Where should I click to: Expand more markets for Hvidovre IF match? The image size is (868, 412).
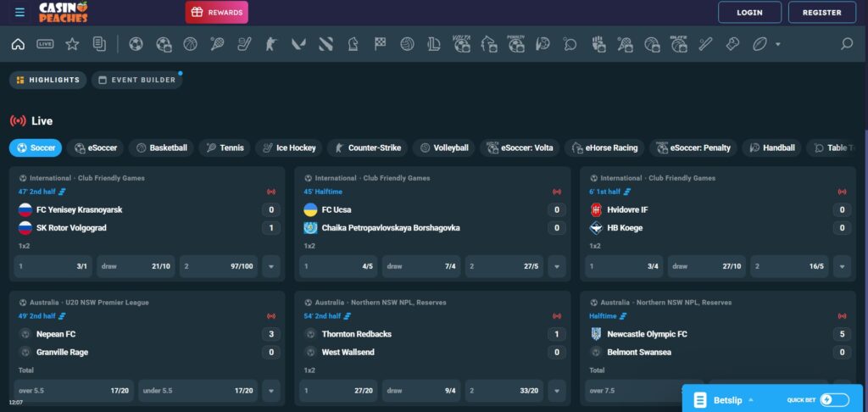[x=841, y=266]
